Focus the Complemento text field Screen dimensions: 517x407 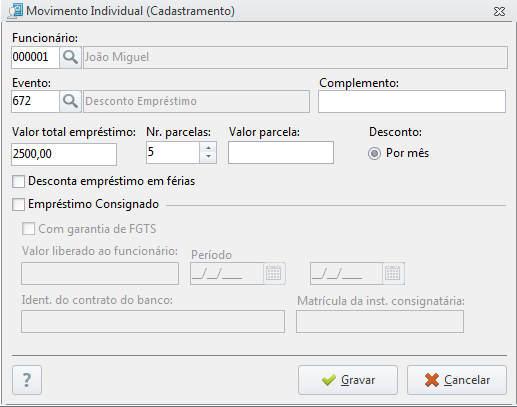tap(412, 101)
